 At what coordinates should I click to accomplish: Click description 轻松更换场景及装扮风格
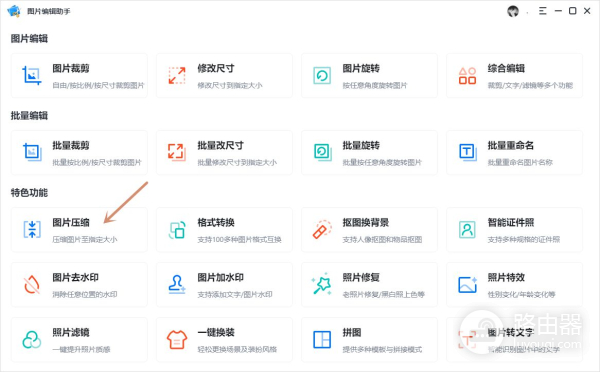237,349
